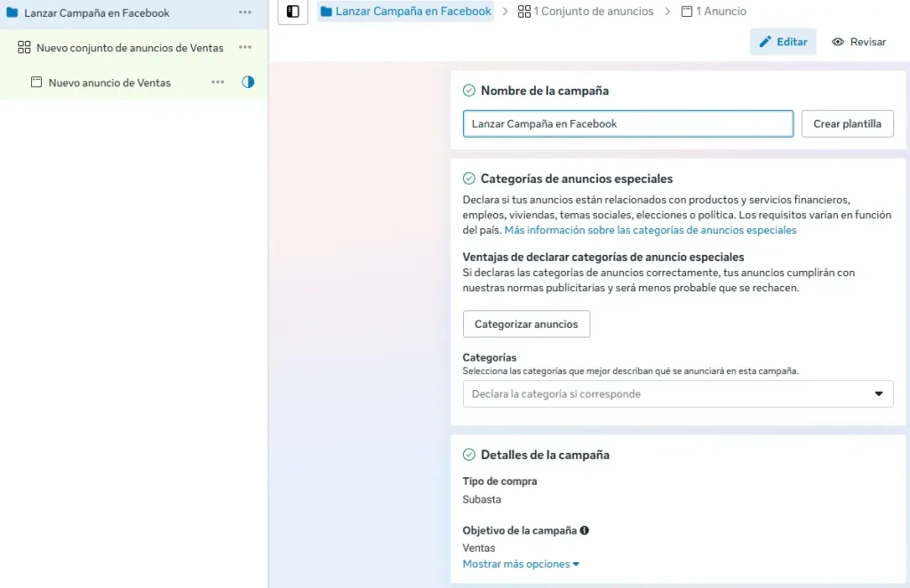Click the Tipo de compra label
Viewport: 910px width, 588px height.
point(499,481)
